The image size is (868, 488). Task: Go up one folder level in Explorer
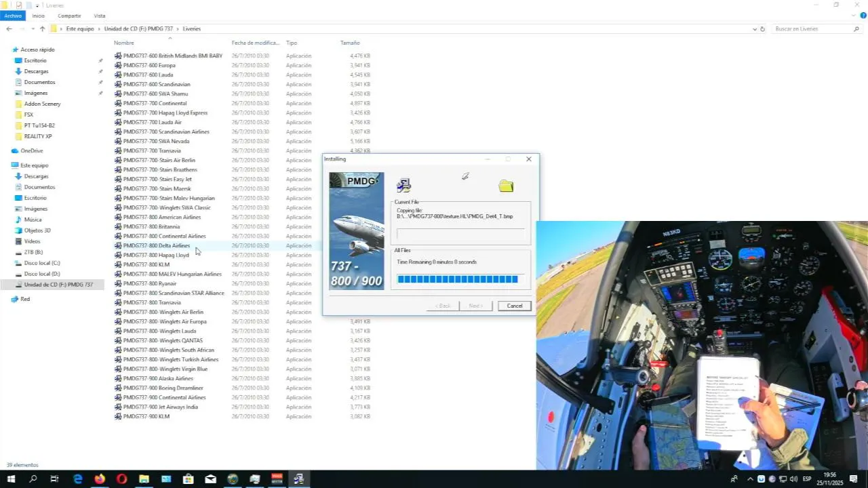[42, 29]
